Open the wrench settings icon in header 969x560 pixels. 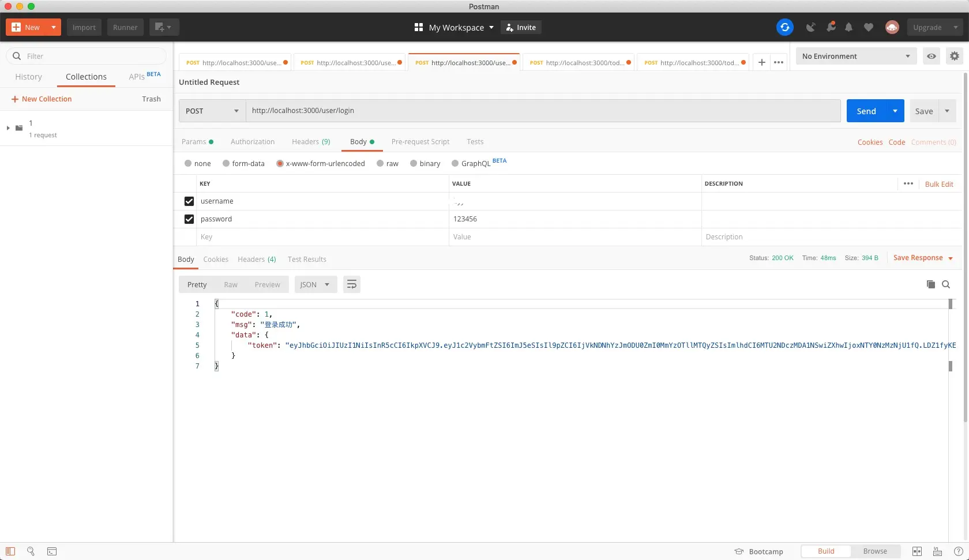(x=831, y=27)
